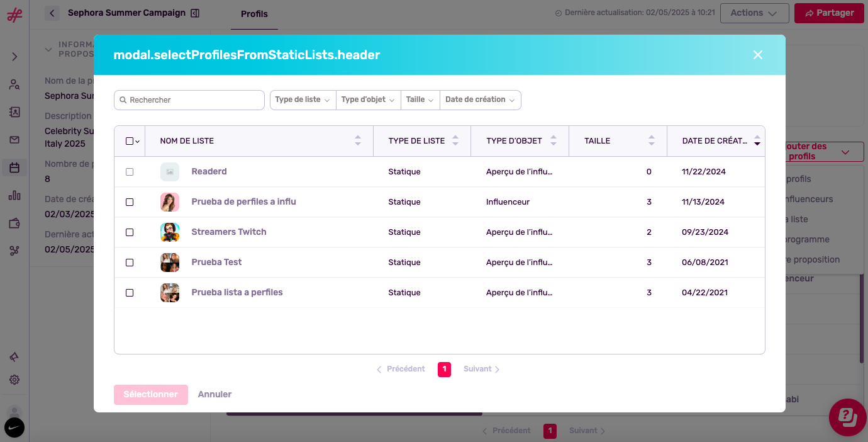Click Précédent in background page pagination
The width and height of the screenshot is (868, 442).
pos(506,431)
